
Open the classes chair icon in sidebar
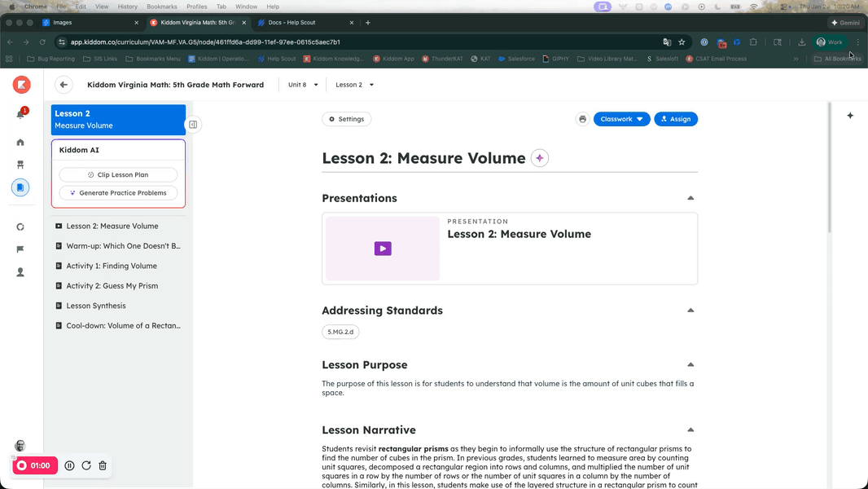pyautogui.click(x=20, y=165)
